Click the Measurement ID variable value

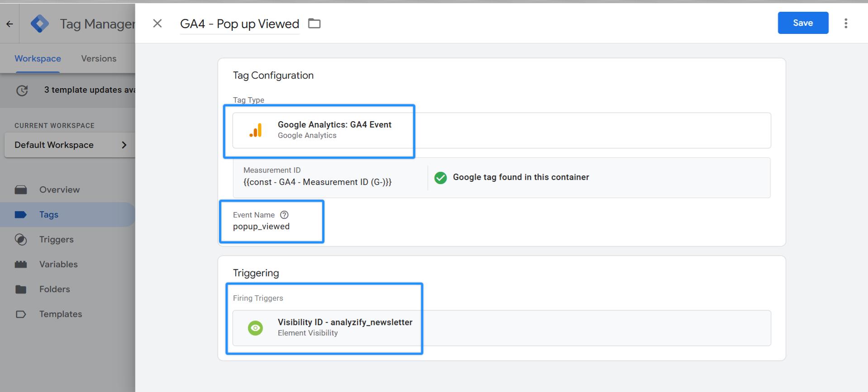coord(317,182)
